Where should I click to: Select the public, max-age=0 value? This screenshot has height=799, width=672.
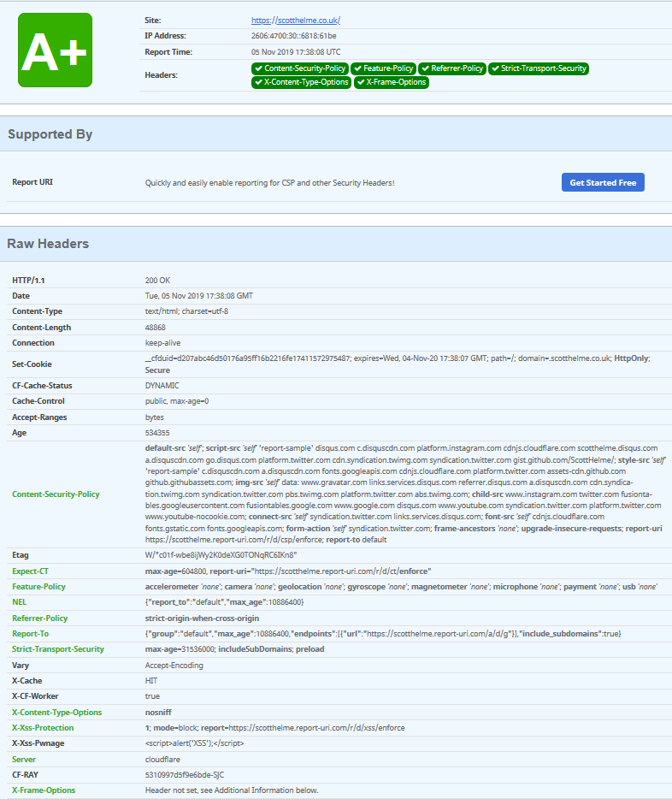pos(177,401)
